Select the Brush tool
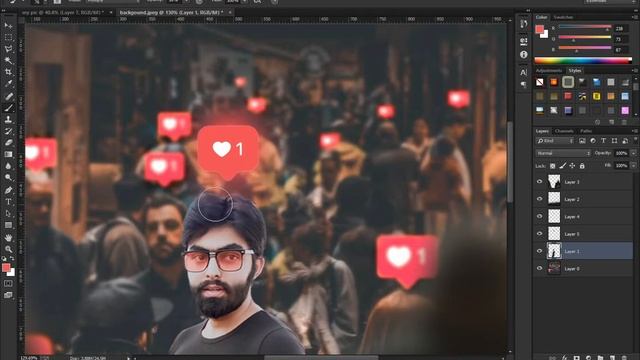 coord(8,108)
